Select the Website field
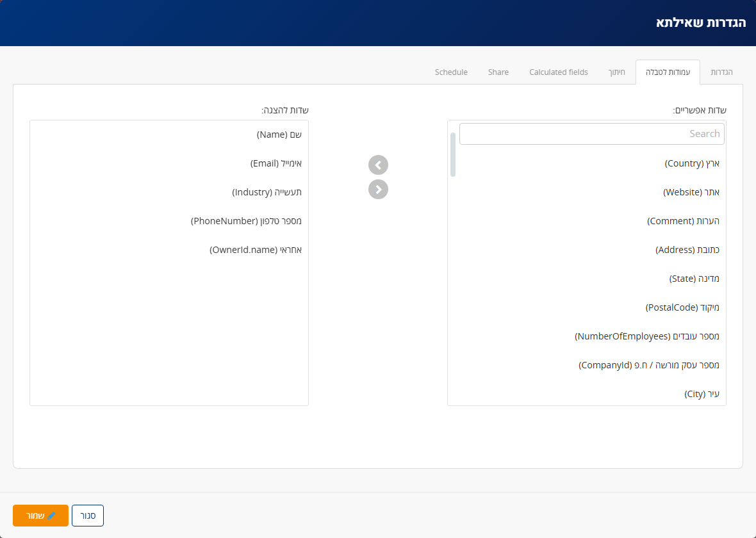The height and width of the screenshot is (538, 756). point(587,192)
